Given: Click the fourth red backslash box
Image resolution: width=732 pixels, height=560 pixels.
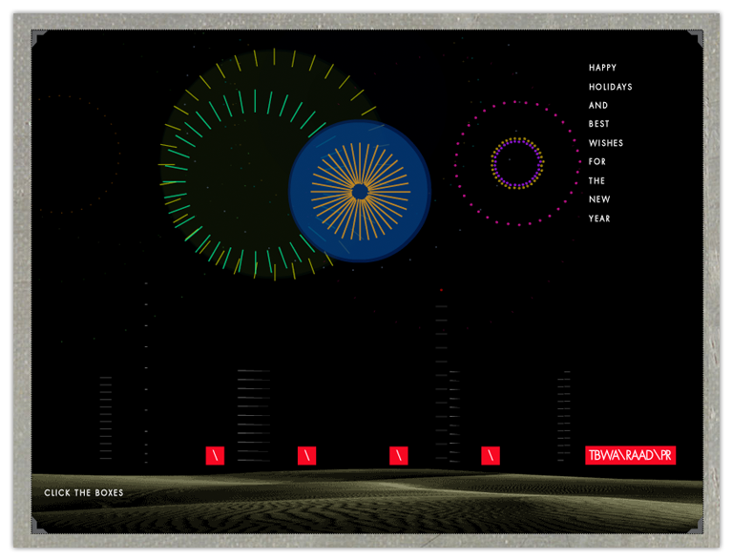Looking at the screenshot, I should click(x=491, y=455).
